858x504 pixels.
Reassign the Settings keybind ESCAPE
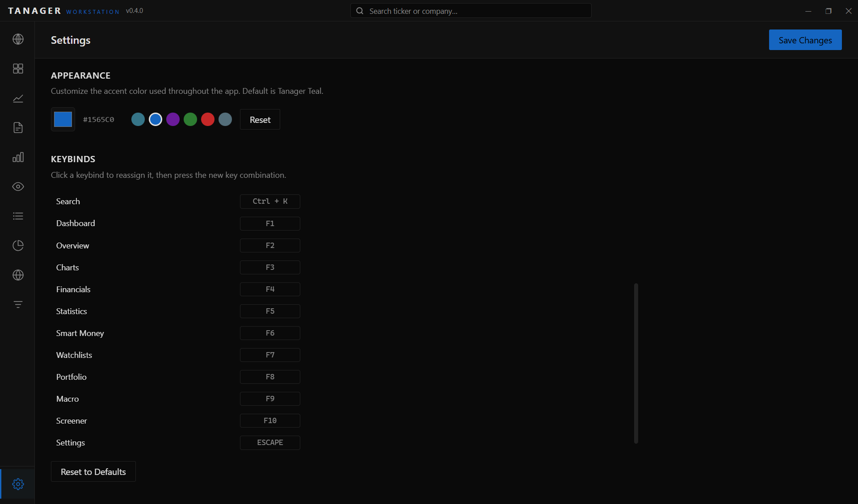[270, 442]
